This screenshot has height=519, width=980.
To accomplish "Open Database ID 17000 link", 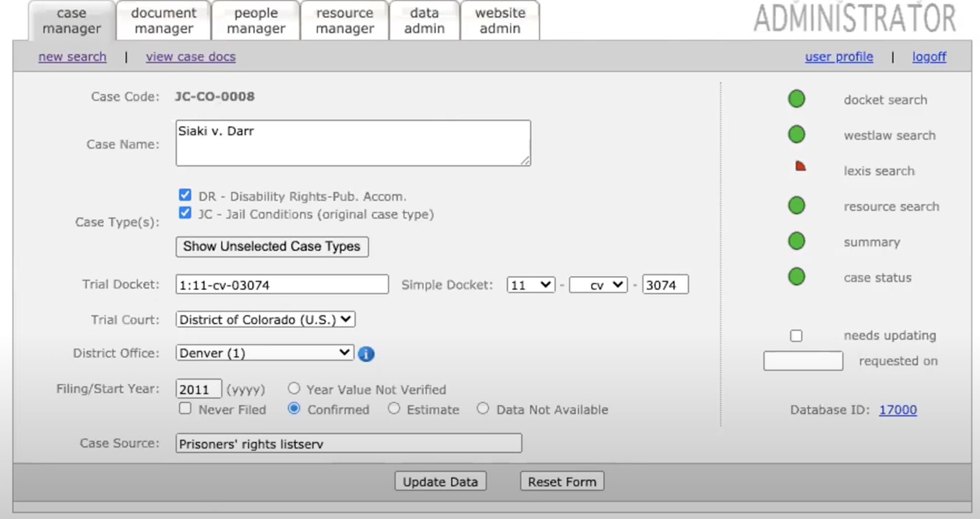I will (x=897, y=410).
